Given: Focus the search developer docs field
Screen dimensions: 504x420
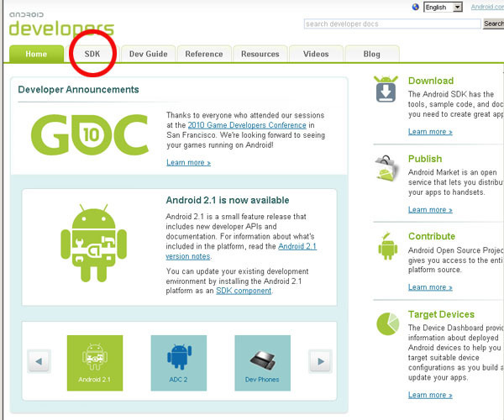Looking at the screenshot, I should tap(392, 24).
